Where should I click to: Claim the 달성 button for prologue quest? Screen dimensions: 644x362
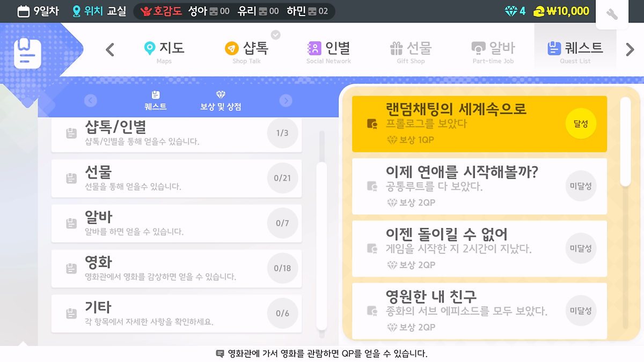[x=581, y=124]
